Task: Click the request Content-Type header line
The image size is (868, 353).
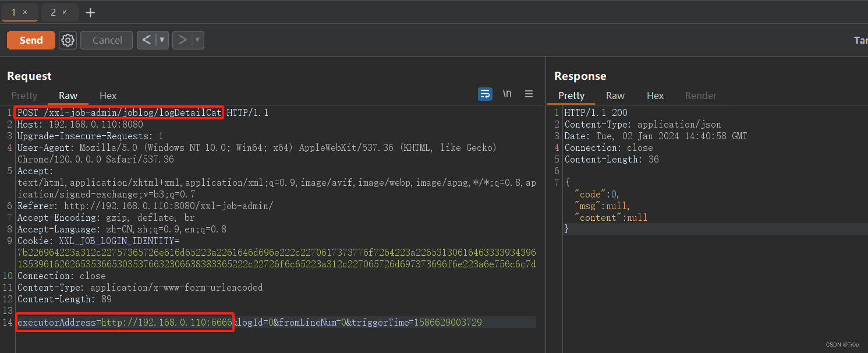Action: tap(140, 287)
